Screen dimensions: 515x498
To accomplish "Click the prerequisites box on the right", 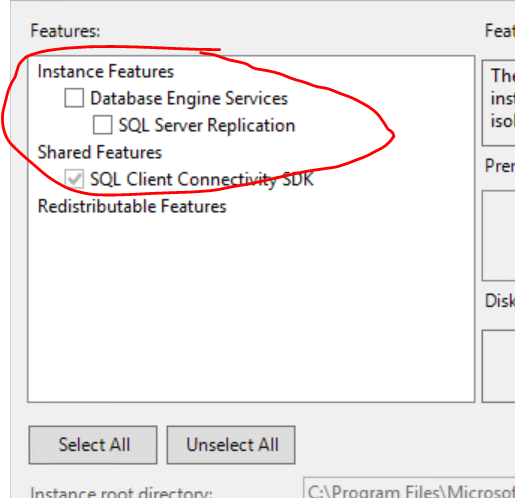I will [499, 236].
